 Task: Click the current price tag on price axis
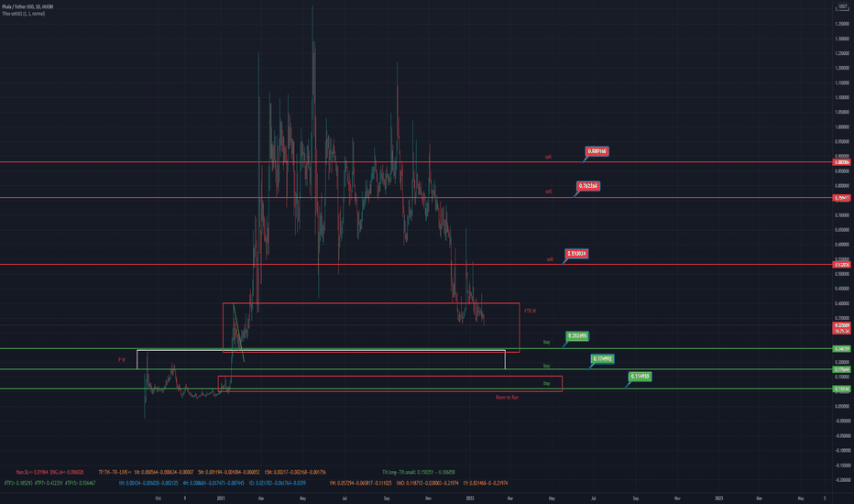(843, 328)
